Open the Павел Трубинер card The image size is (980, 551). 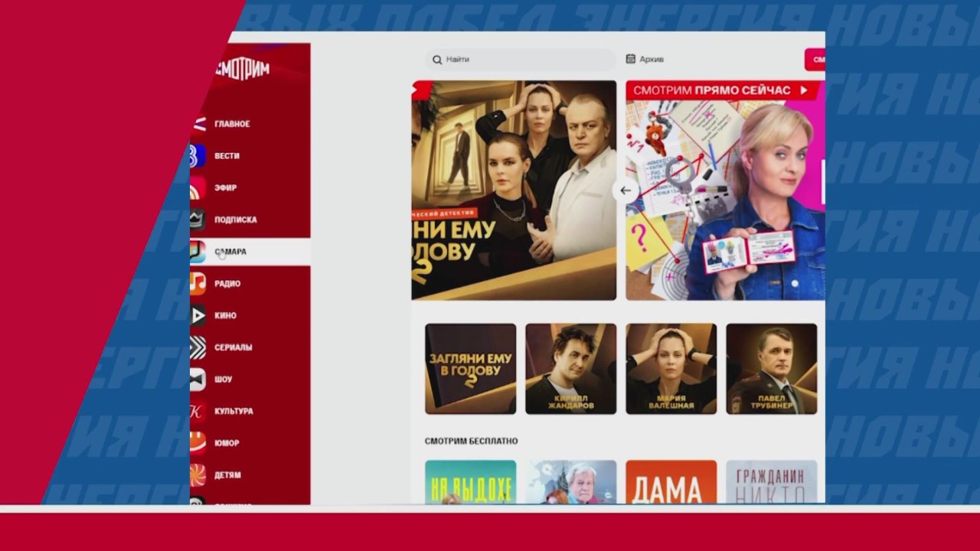tap(772, 369)
